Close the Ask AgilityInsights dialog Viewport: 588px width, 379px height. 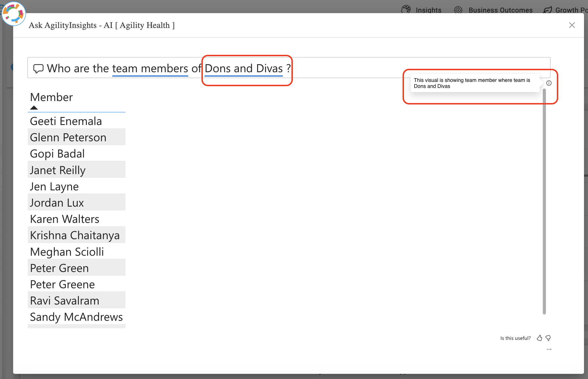(572, 25)
